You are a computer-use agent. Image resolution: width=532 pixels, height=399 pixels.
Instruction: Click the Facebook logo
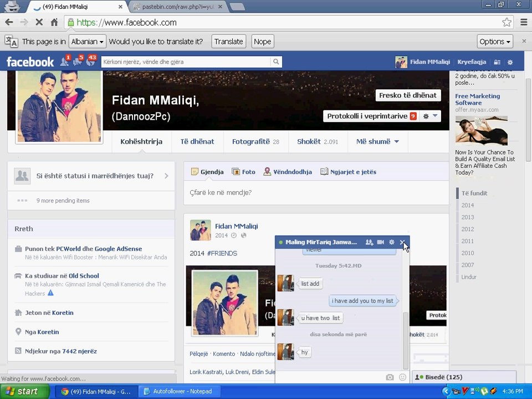(x=30, y=62)
